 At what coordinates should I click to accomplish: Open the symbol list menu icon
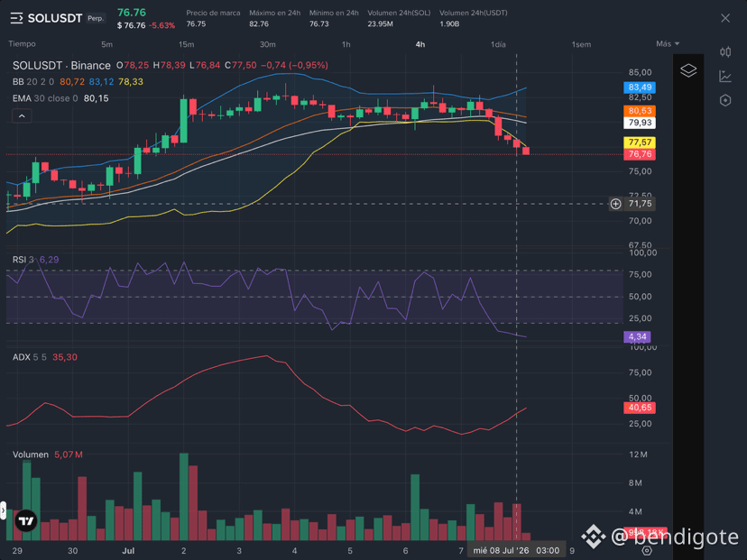click(x=16, y=18)
